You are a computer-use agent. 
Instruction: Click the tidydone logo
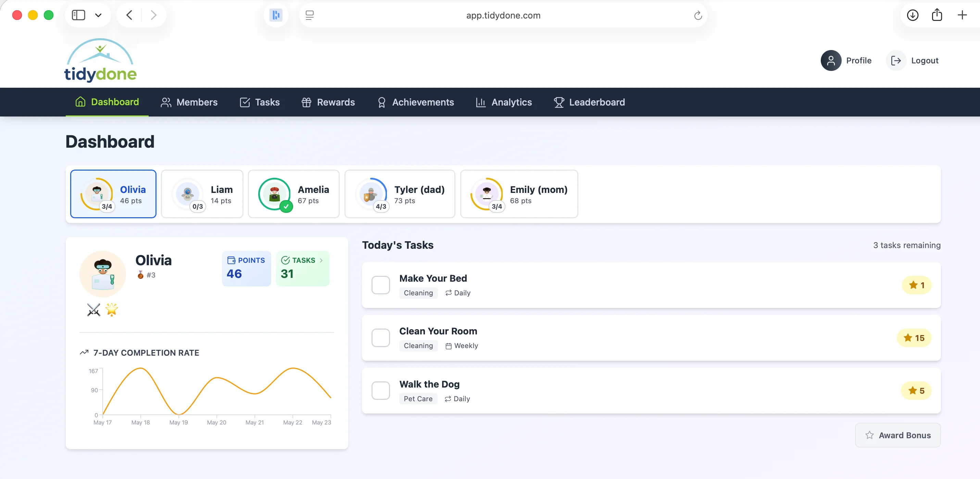(100, 60)
